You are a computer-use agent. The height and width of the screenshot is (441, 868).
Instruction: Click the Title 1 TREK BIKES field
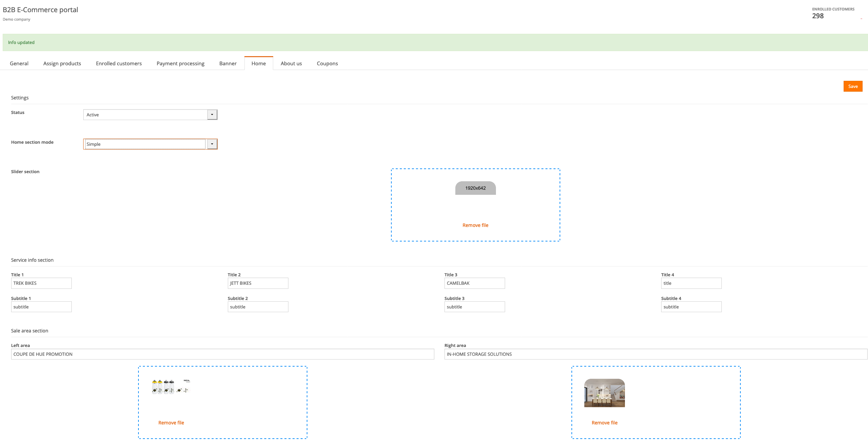41,283
